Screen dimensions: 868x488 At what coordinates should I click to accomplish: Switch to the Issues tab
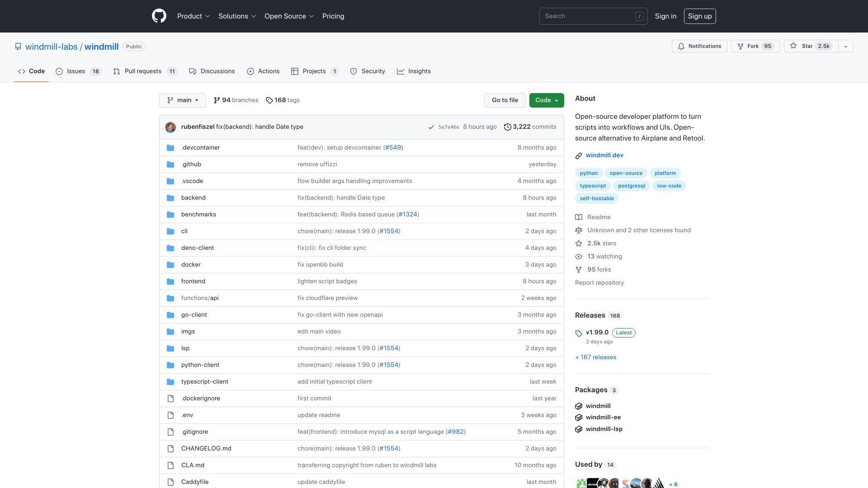coord(79,71)
